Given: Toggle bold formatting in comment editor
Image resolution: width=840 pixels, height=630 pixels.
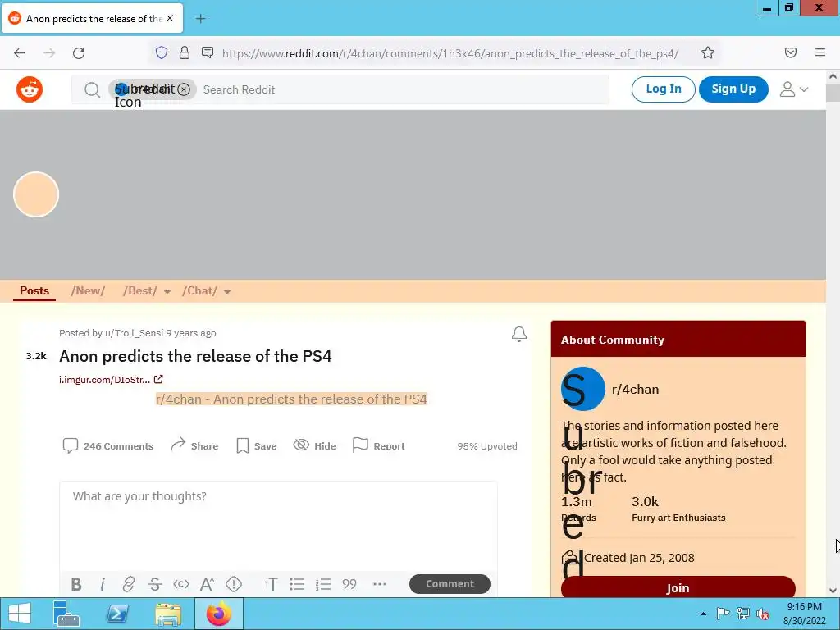Looking at the screenshot, I should (x=76, y=584).
